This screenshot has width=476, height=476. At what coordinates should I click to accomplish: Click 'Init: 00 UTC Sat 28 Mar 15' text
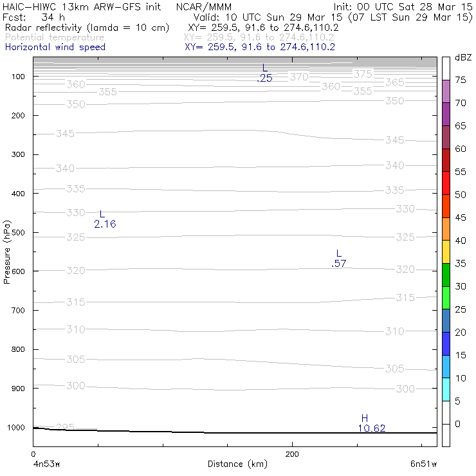403,6
